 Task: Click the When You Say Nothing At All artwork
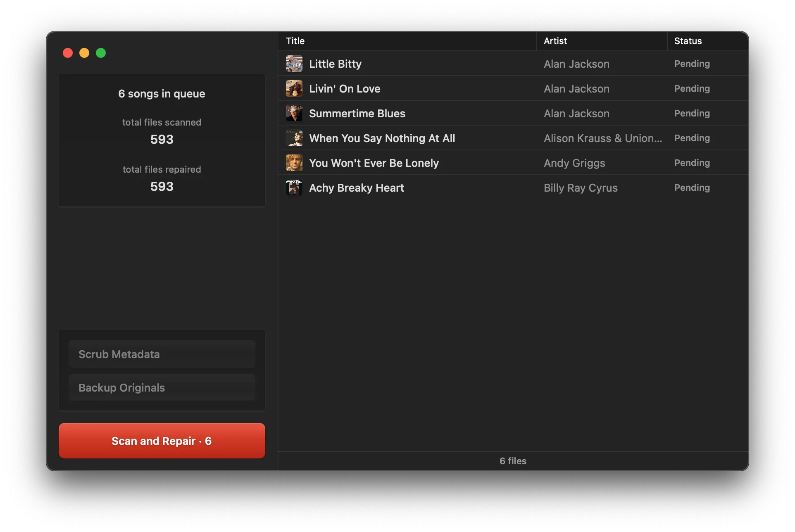[294, 138]
